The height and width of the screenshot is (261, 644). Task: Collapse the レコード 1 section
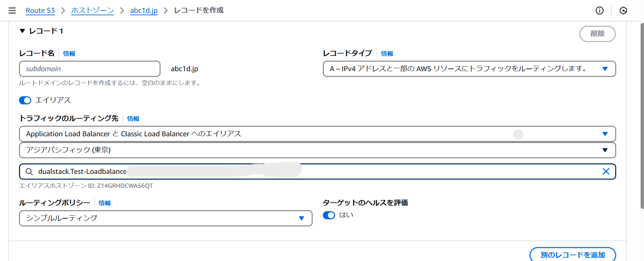[x=22, y=31]
